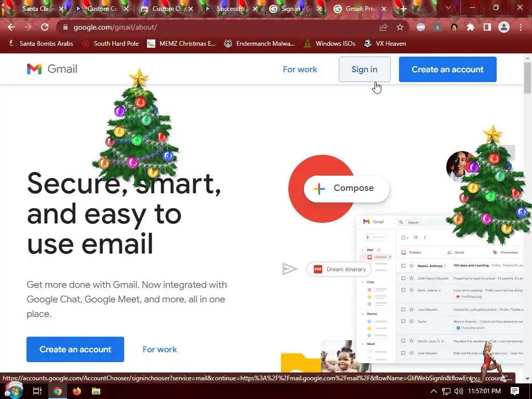Click the Dream itinerary PDF chip
532x399 pixels.
(339, 270)
